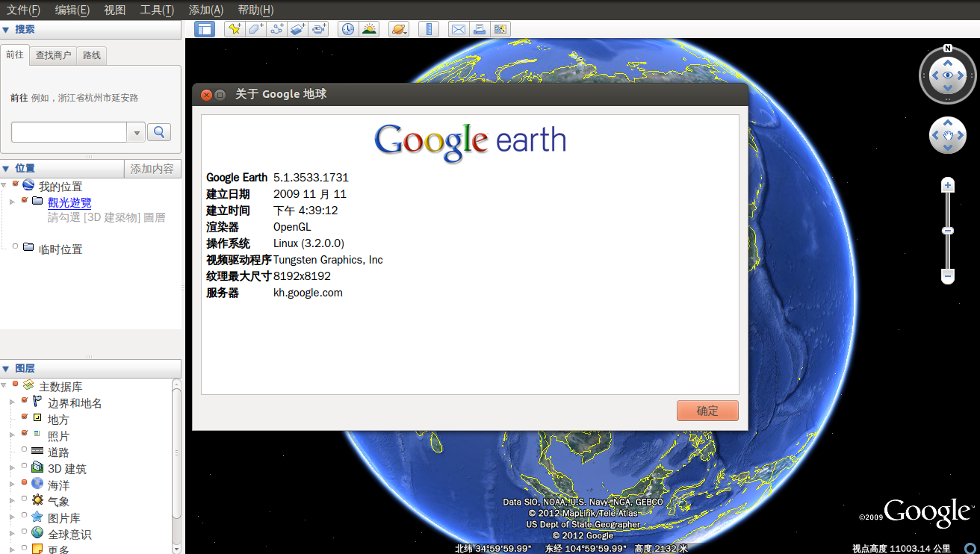Click the 添加内容 button
Image resolution: width=980 pixels, height=554 pixels.
152,169
